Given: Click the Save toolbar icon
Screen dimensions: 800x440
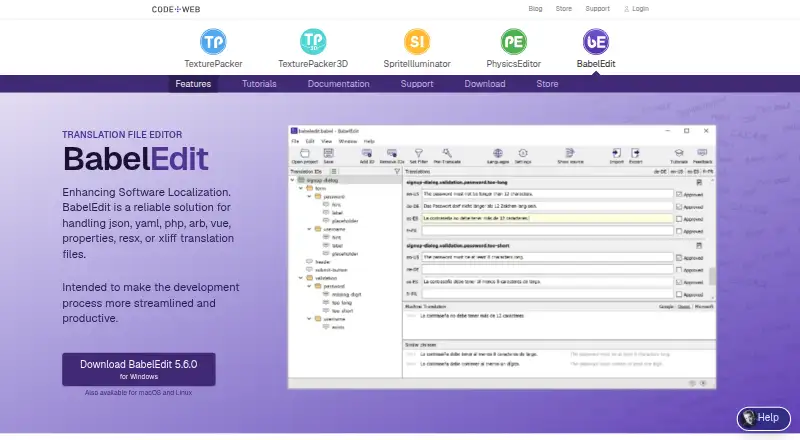Looking at the screenshot, I should [329, 153].
